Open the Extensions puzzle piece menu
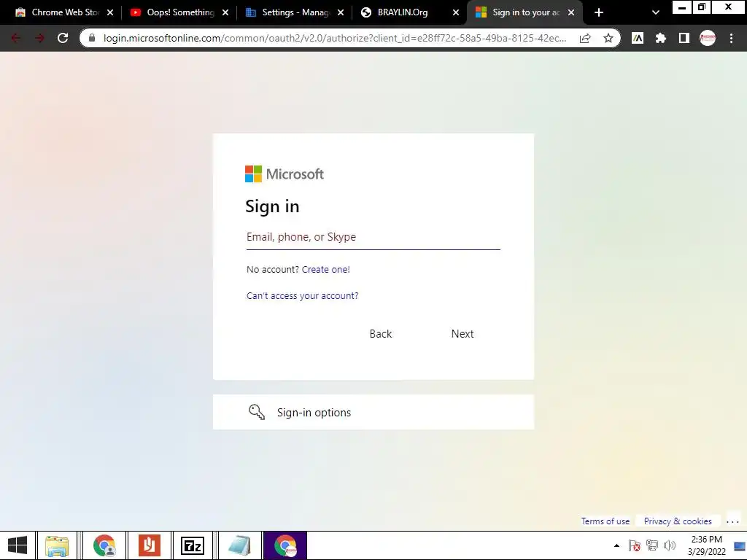This screenshot has width=747, height=560. click(x=661, y=38)
